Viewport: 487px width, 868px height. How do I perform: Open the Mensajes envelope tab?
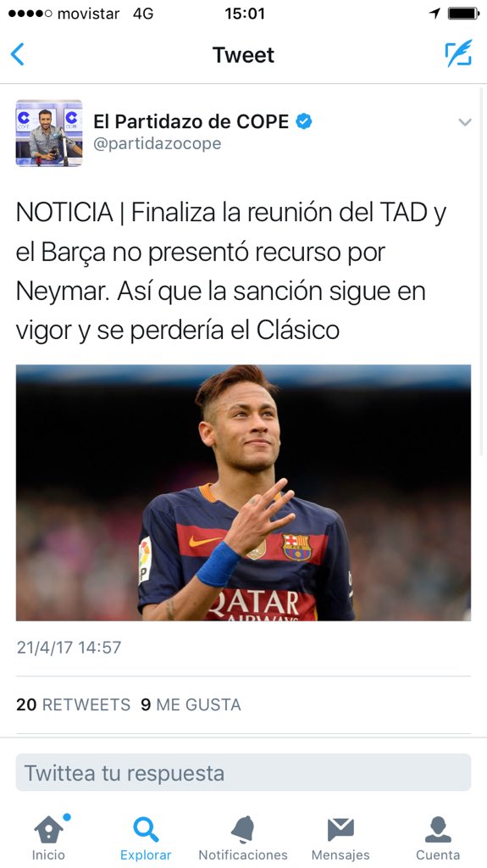tap(340, 837)
